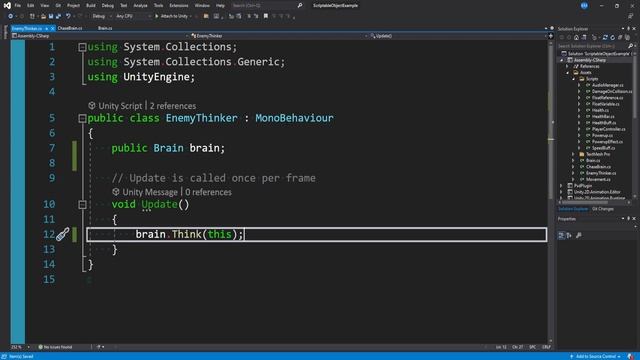Collapse the Update method block

[x=82, y=204]
